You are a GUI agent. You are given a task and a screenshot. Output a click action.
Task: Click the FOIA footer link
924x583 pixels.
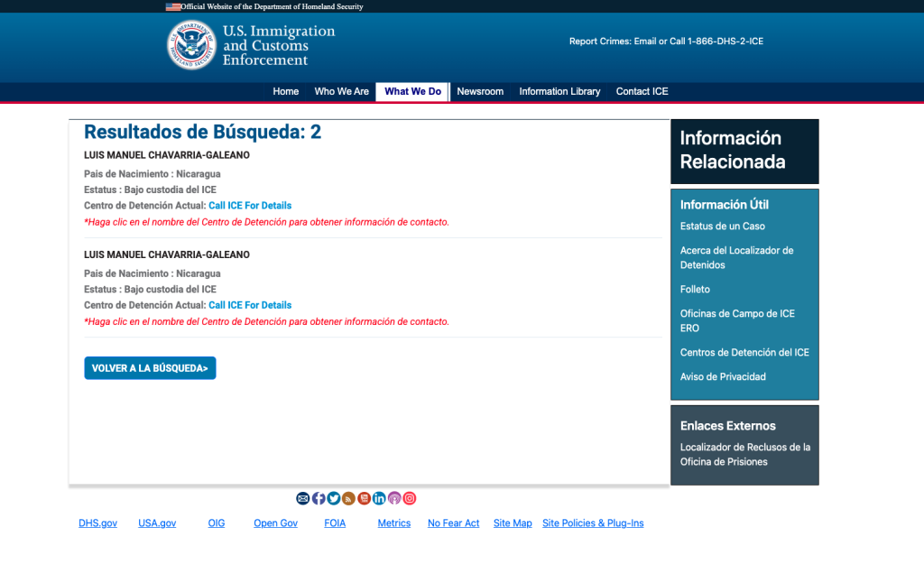point(335,523)
